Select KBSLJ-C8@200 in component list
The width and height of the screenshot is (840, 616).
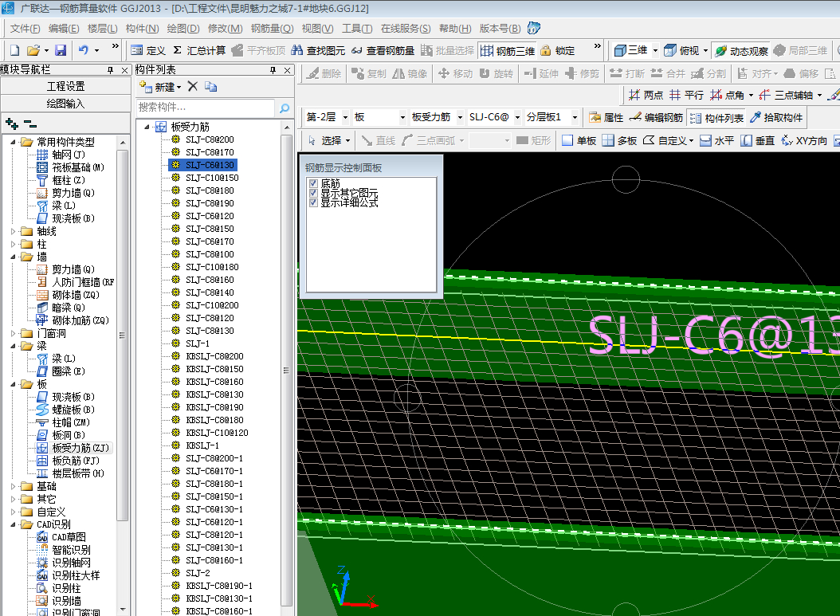pos(214,356)
